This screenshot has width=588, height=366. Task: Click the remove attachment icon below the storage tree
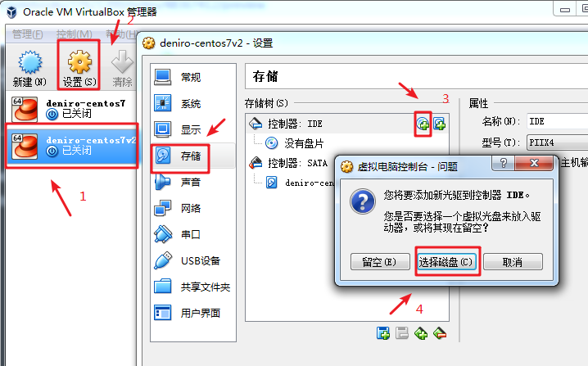tap(440, 332)
